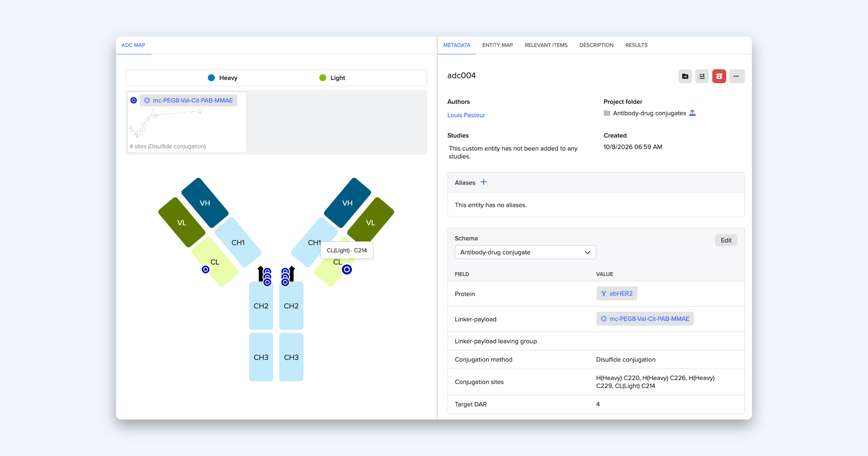Open the list settings icon button
The width and height of the screenshot is (868, 456).
point(702,76)
